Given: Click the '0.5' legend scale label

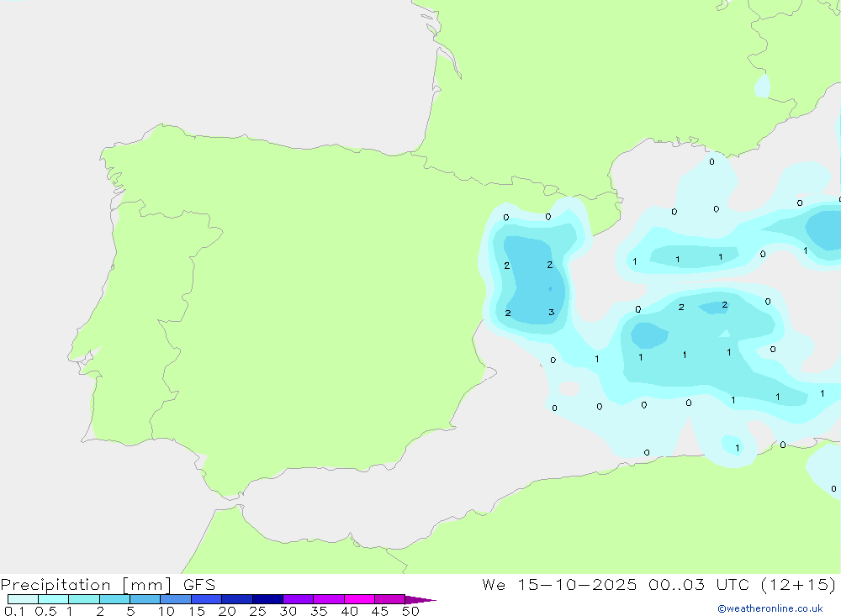Looking at the screenshot, I should click(45, 611).
